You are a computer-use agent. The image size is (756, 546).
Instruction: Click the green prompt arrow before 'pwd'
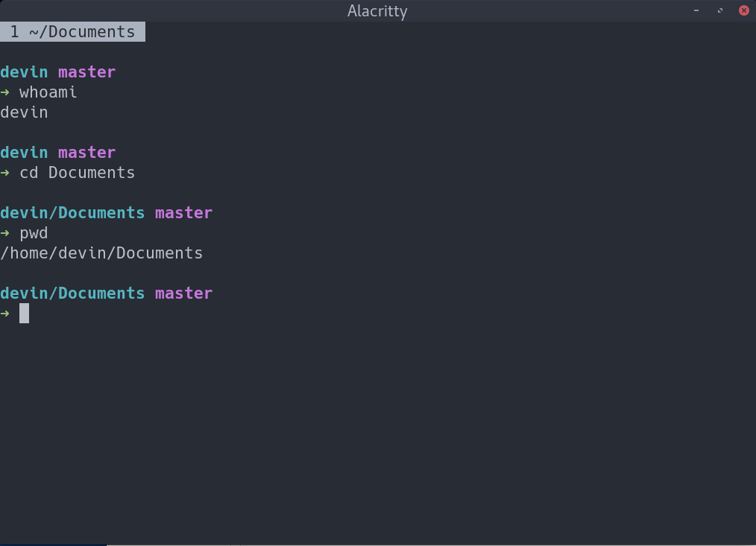4,233
